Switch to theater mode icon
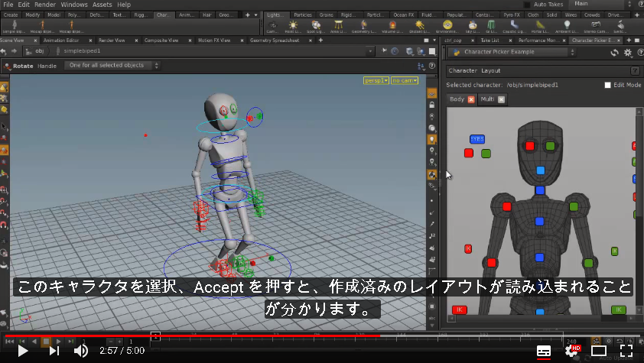 (598, 351)
